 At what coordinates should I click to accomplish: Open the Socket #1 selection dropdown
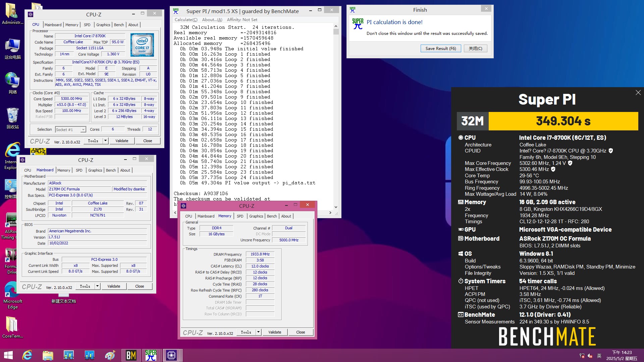83,130
